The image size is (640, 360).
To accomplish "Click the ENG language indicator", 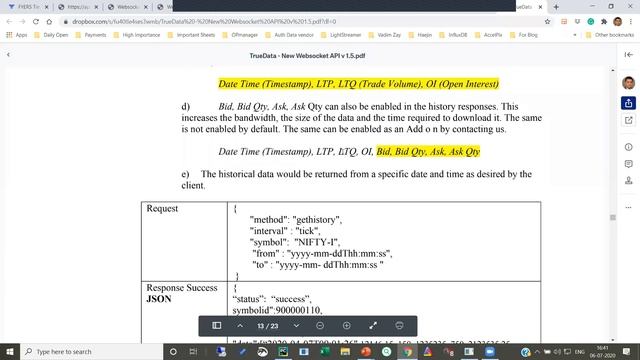I will 580,351.
